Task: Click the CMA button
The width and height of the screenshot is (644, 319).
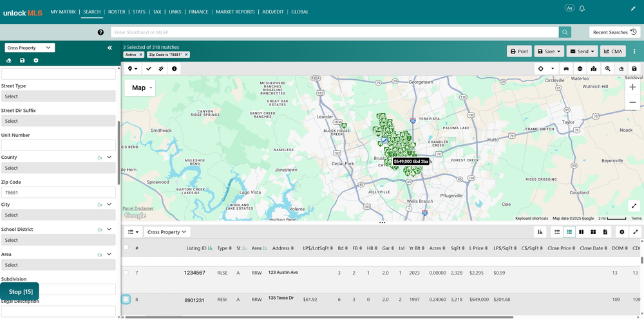Action: tap(613, 51)
